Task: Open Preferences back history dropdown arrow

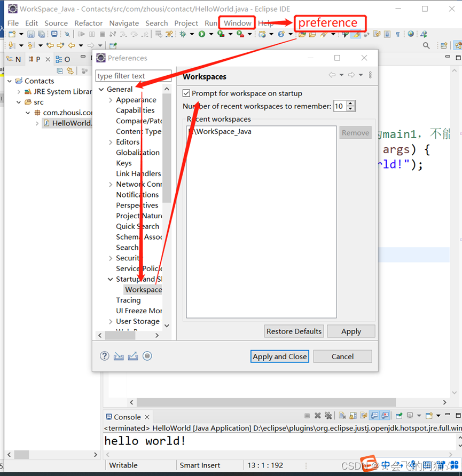Action: pyautogui.click(x=341, y=75)
